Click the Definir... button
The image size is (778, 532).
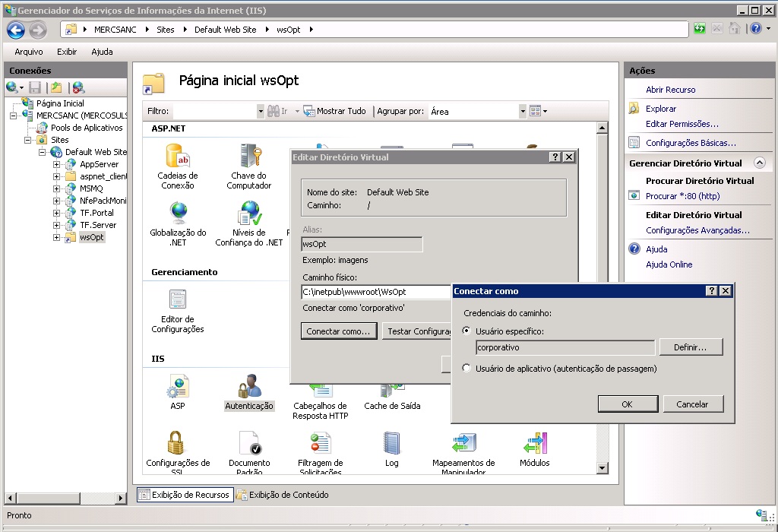(690, 347)
